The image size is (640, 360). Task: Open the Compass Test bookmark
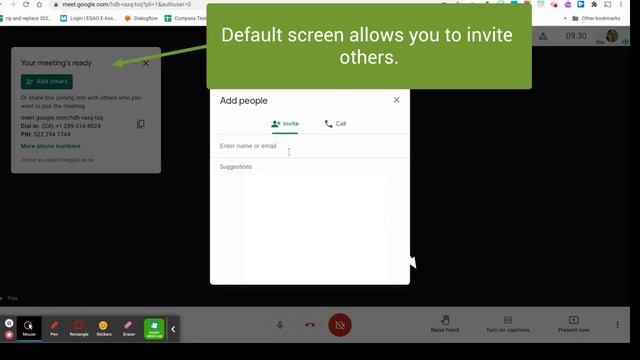tap(186, 18)
